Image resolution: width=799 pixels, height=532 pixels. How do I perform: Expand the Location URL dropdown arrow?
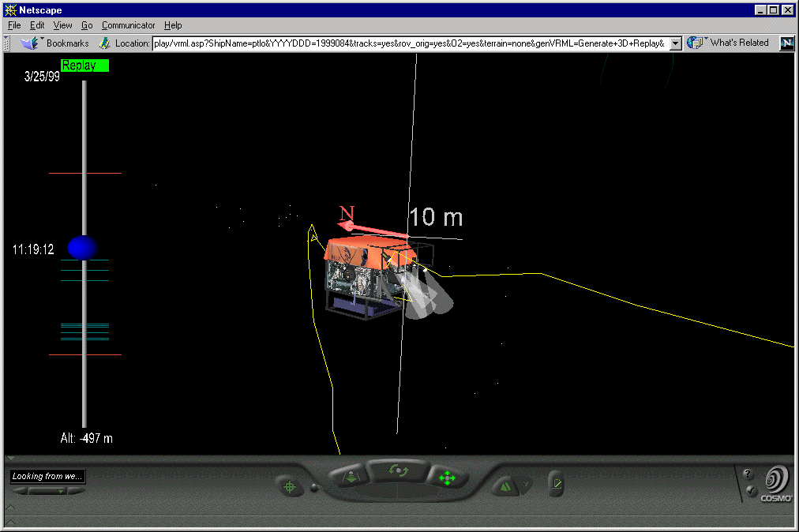(676, 43)
